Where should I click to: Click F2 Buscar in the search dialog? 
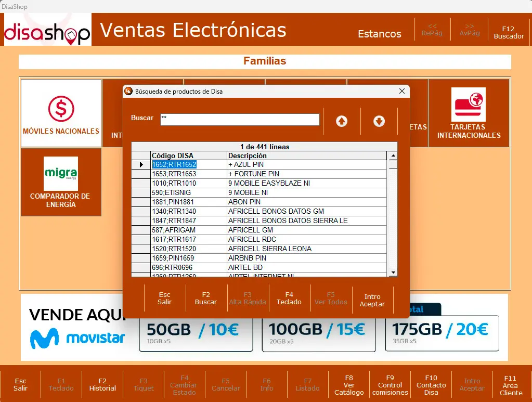click(206, 298)
